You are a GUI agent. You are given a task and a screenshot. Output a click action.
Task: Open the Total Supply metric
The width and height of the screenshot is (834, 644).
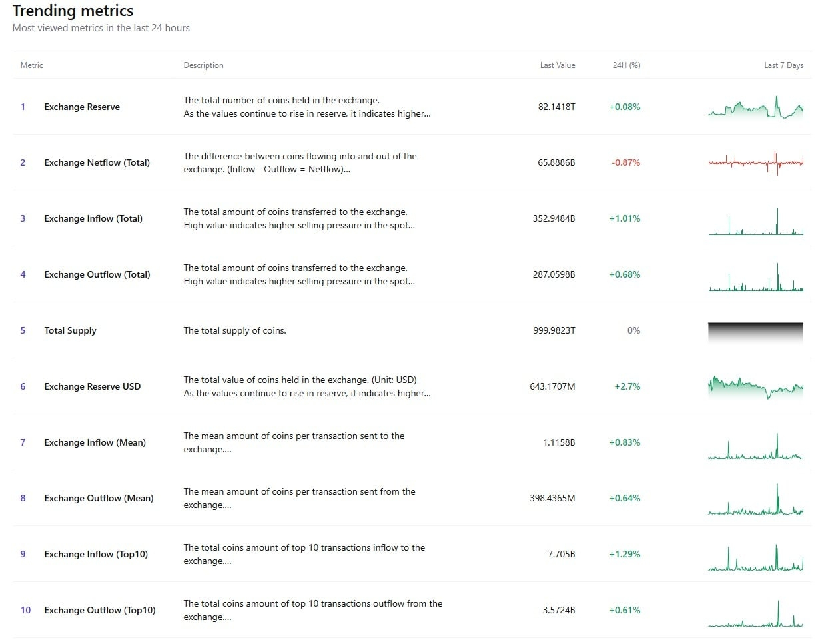(x=70, y=330)
